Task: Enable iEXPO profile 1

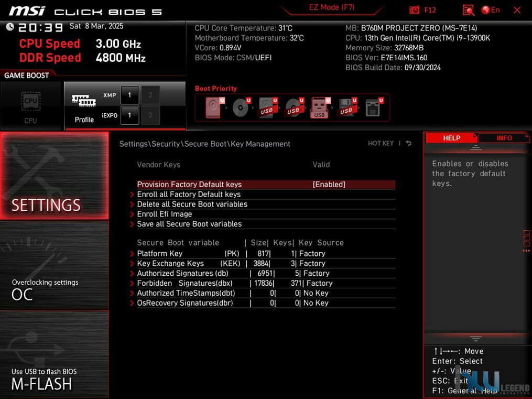Action: tap(129, 115)
